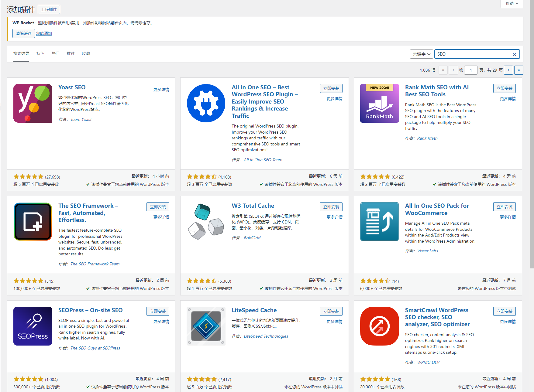Image resolution: width=534 pixels, height=392 pixels.
Task: Install All In One SEO Pack for WooCommerce
Action: [504, 207]
